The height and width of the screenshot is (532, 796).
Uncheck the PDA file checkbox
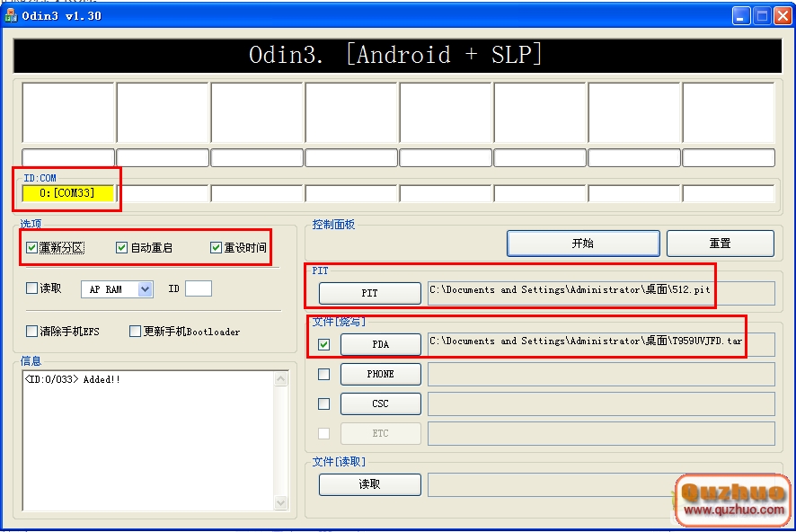point(324,345)
